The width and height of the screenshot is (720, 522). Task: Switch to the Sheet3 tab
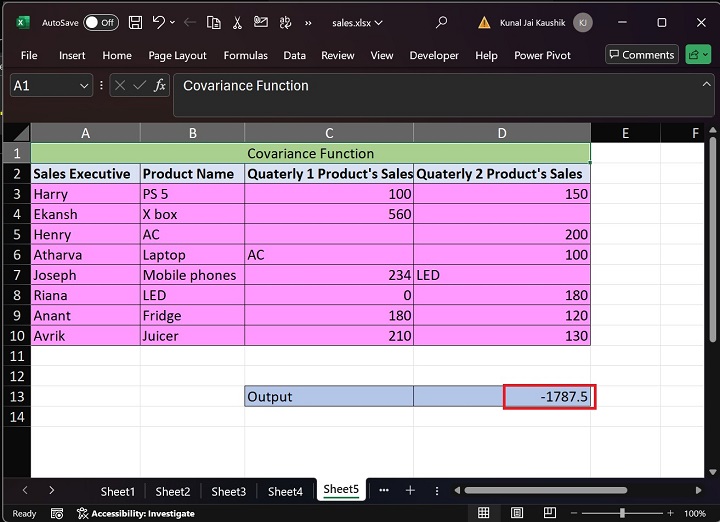228,491
